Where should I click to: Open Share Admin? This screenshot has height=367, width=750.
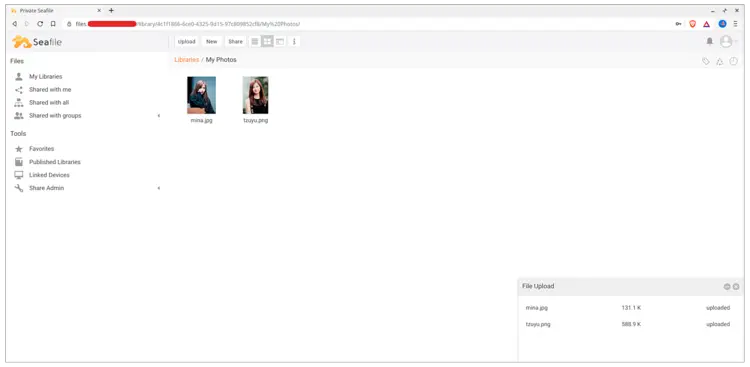46,188
